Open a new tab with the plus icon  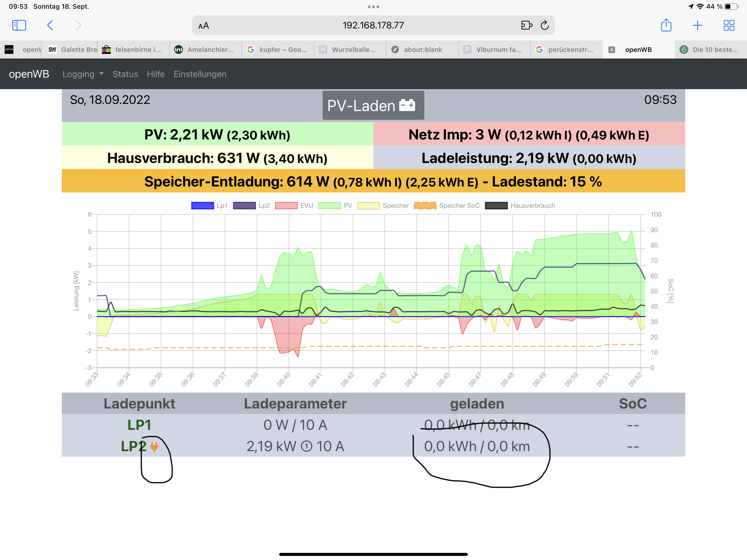[697, 25]
